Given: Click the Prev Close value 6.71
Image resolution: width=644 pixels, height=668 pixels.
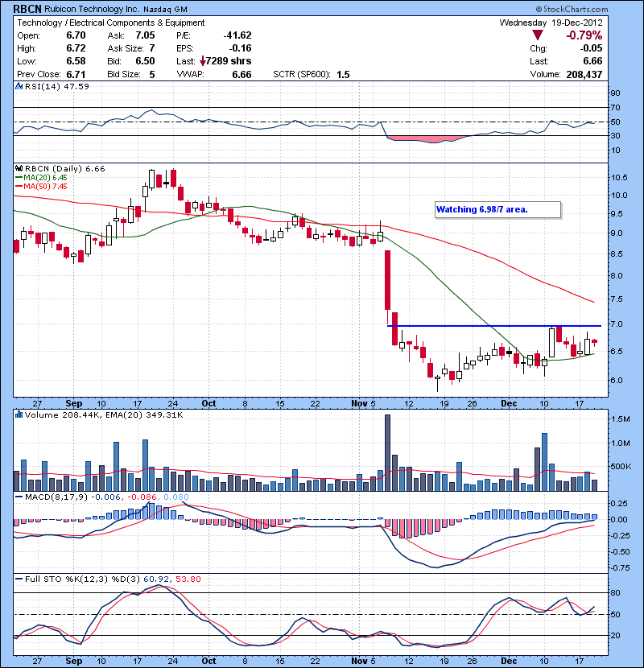Looking at the screenshot, I should tap(76, 75).
